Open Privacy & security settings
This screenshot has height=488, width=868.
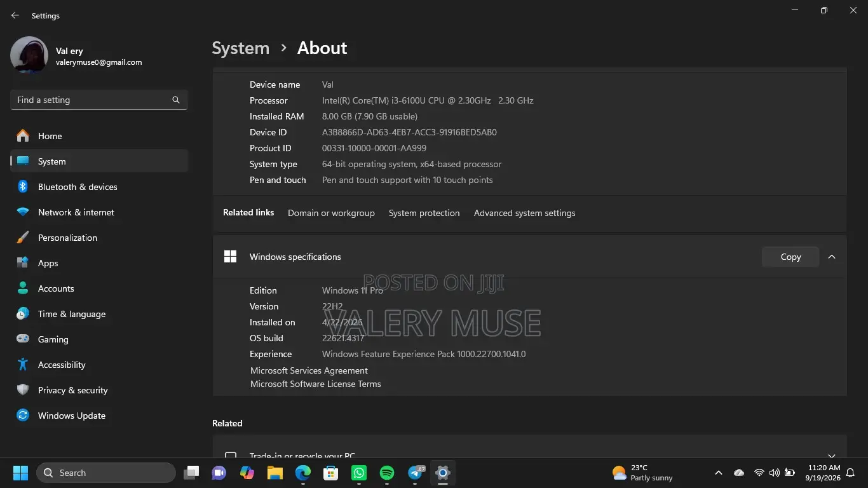[99, 390]
